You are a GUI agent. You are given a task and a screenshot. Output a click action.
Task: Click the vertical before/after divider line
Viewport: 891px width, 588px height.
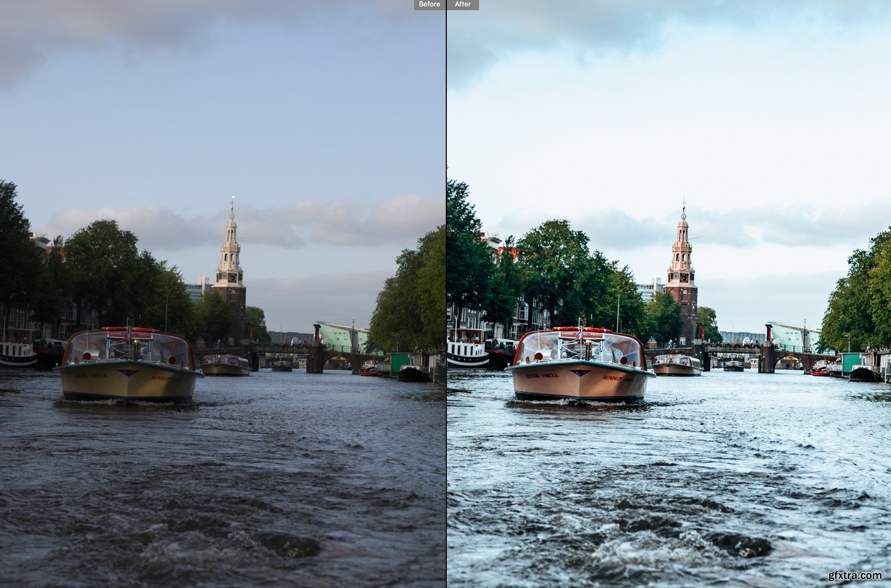[x=446, y=295]
